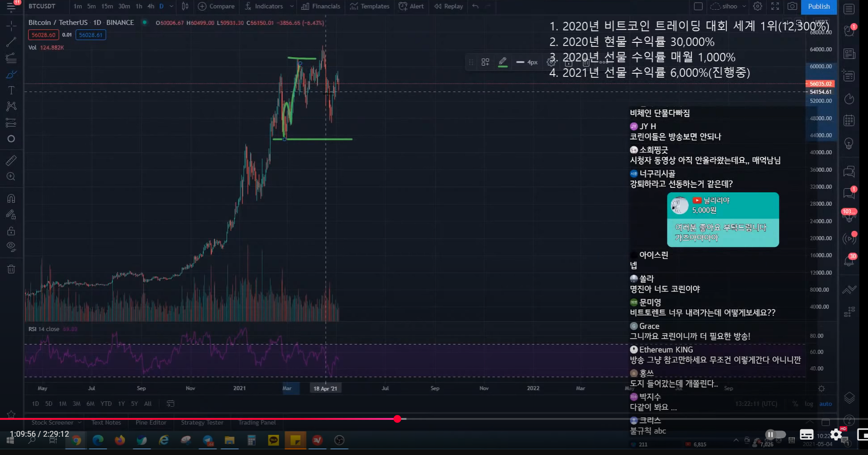This screenshot has height=455, width=868.
Task: Open the circle icons tool in the sidebar
Action: coord(11,139)
